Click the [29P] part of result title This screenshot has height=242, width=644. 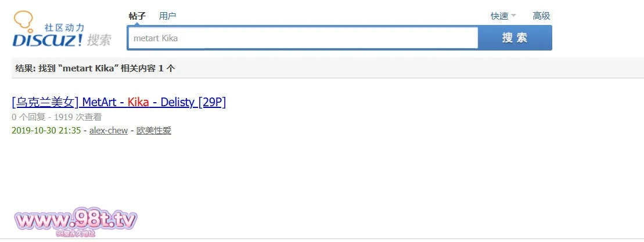(212, 102)
